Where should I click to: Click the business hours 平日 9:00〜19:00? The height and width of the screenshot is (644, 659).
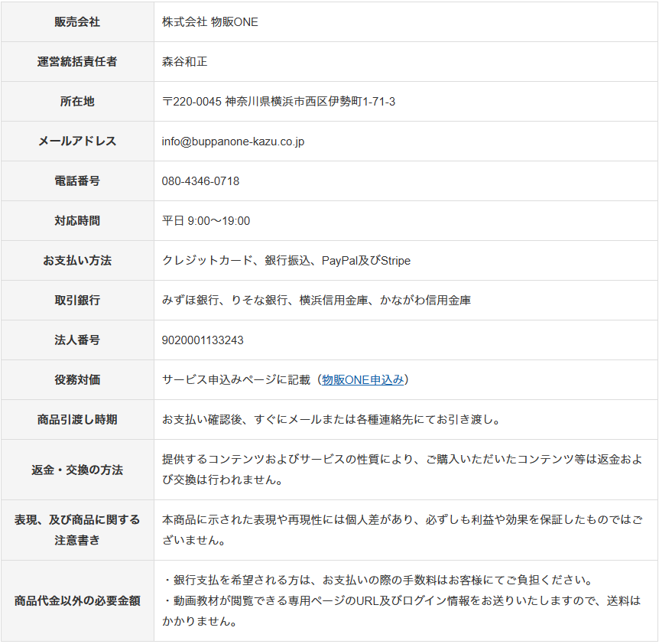point(206,221)
